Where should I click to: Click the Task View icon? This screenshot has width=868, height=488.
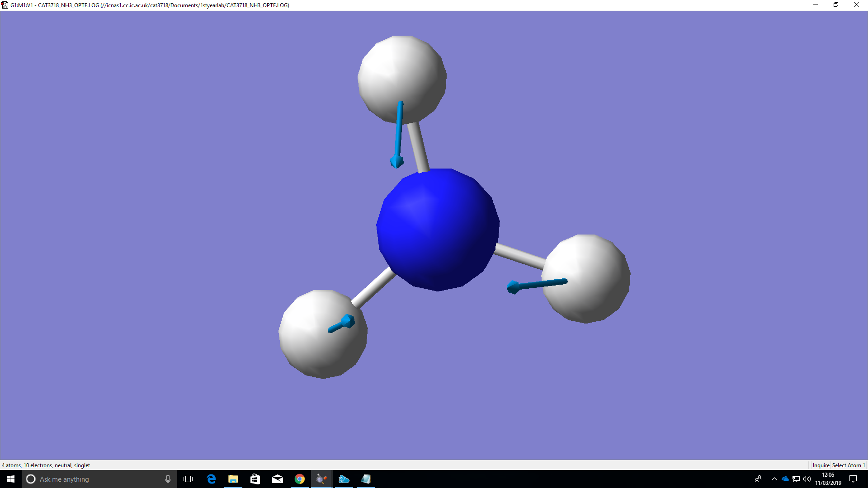[188, 479]
